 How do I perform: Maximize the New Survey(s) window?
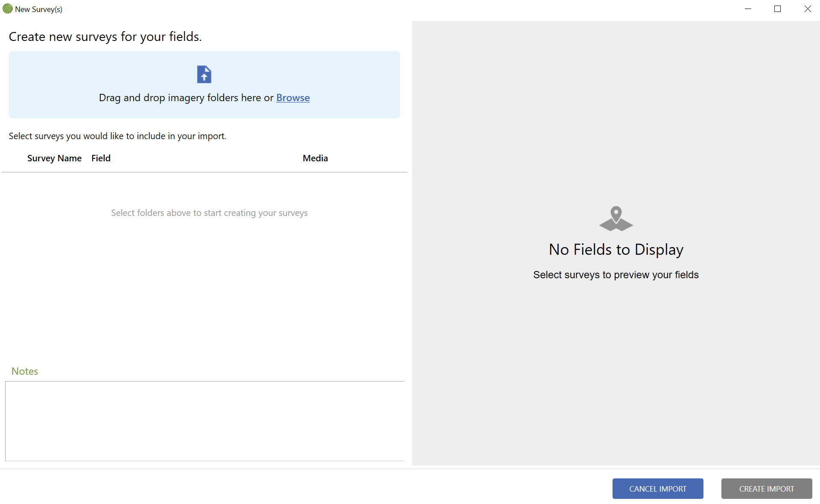click(x=777, y=9)
